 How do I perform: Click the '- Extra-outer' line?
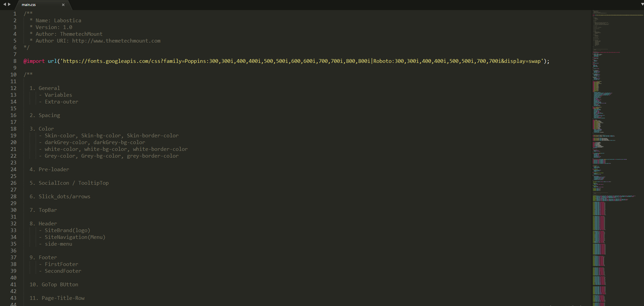pos(59,101)
